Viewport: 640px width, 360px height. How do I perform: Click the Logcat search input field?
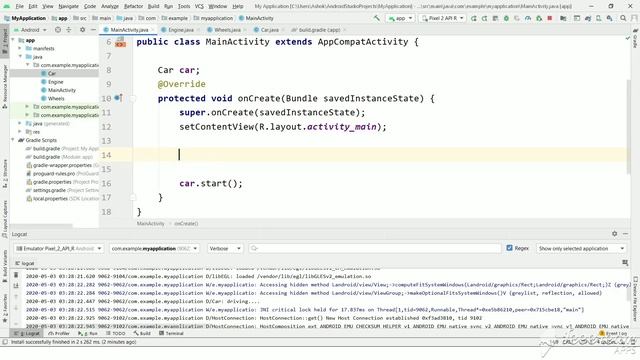coord(375,248)
